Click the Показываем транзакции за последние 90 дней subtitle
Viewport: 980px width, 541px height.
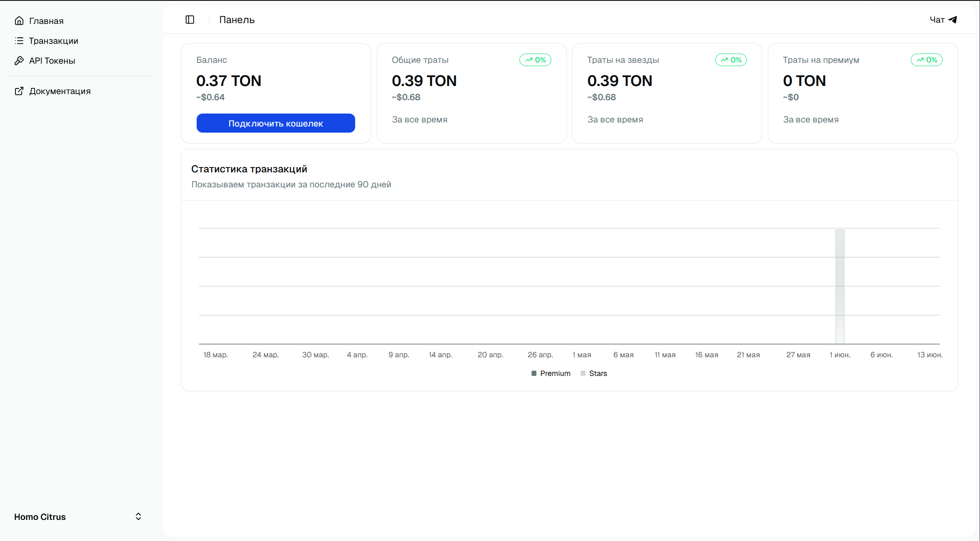(291, 185)
